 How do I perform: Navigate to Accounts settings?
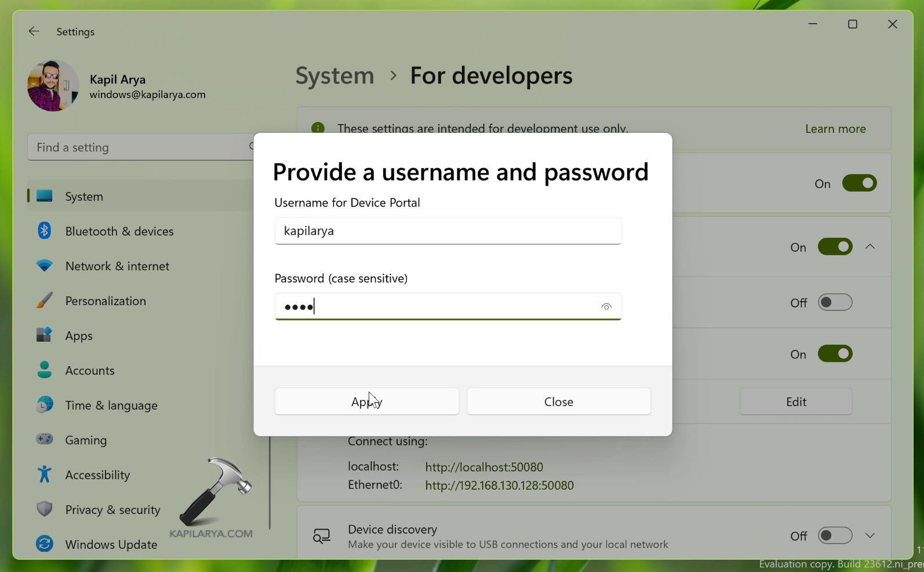tap(140, 370)
